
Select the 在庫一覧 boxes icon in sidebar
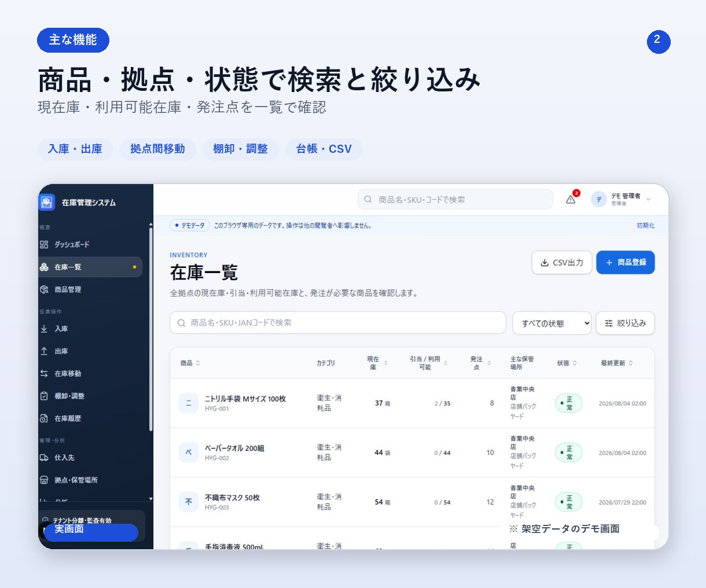tap(44, 267)
